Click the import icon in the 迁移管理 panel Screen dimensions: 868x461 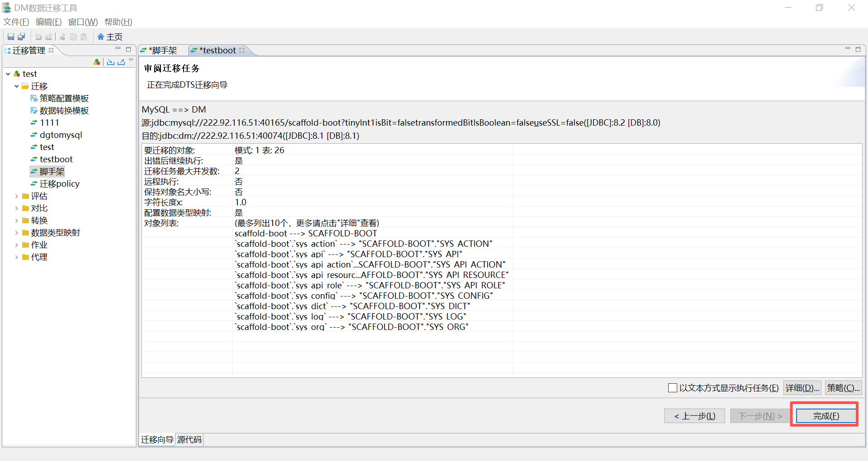pos(110,62)
